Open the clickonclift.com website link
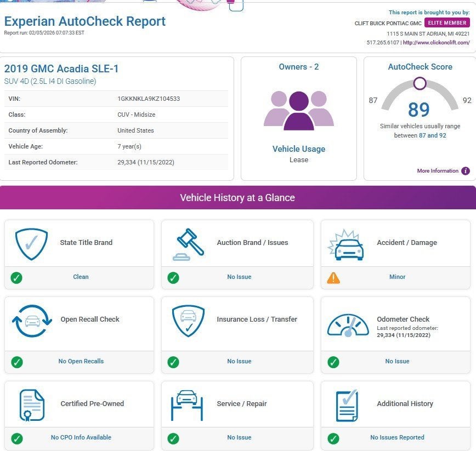Viewport: 476px width, 451px height. (436, 43)
